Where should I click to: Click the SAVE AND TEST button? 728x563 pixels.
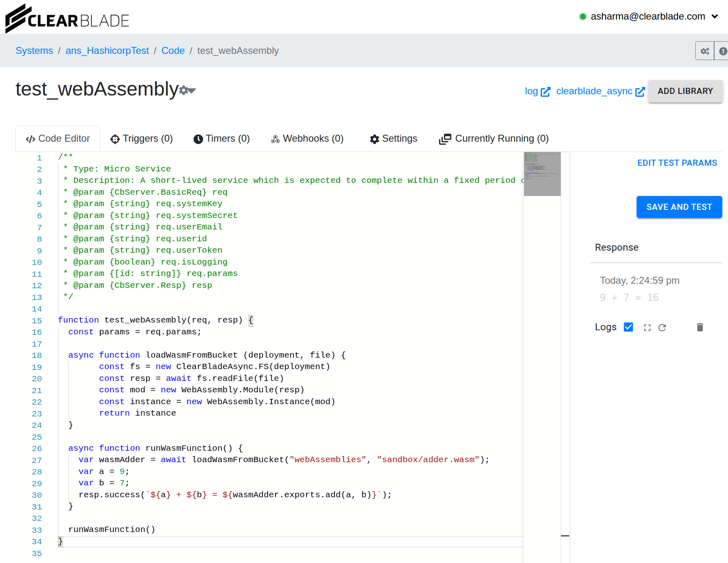[x=679, y=207]
